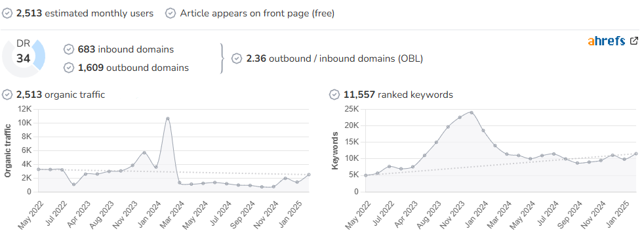Select the first point on the keywords line

click(365, 175)
